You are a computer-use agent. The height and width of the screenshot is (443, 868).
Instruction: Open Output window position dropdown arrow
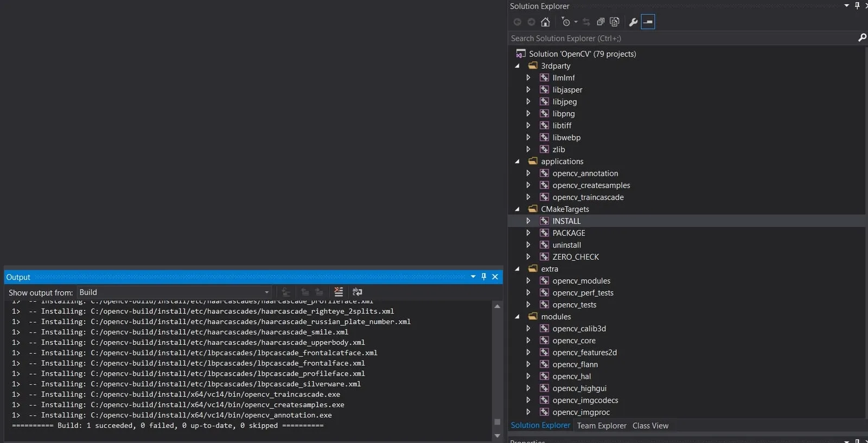click(473, 277)
